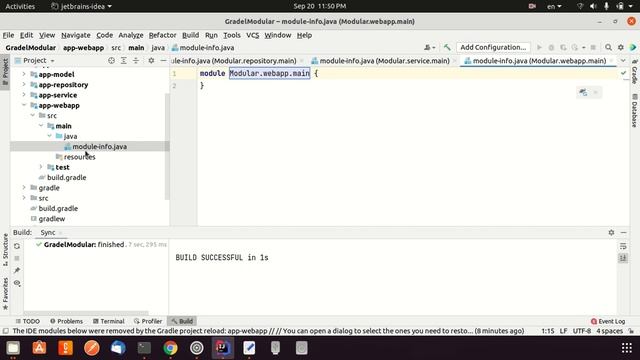Click the soft-wrap icon in build output
Image resolution: width=640 pixels, height=360 pixels.
click(x=623, y=246)
